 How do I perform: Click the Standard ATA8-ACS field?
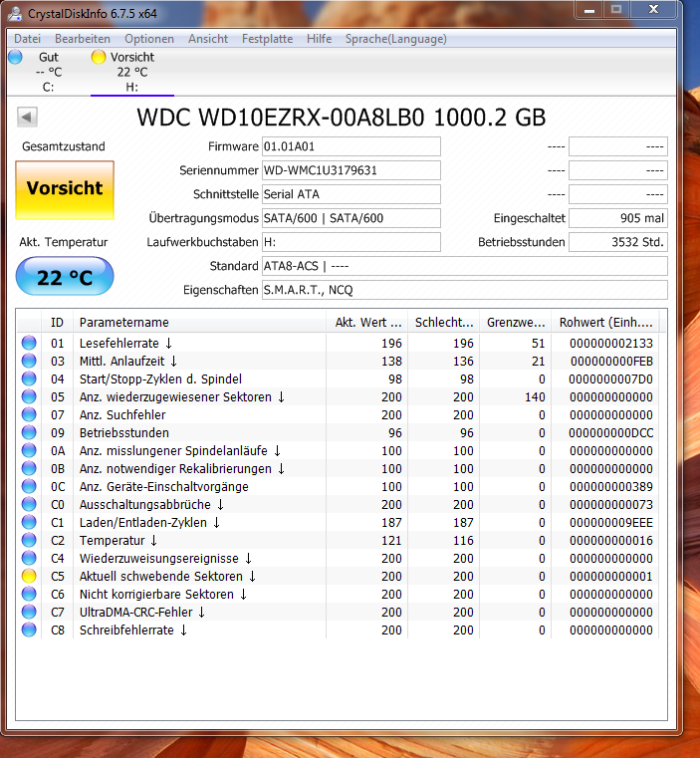[465, 266]
